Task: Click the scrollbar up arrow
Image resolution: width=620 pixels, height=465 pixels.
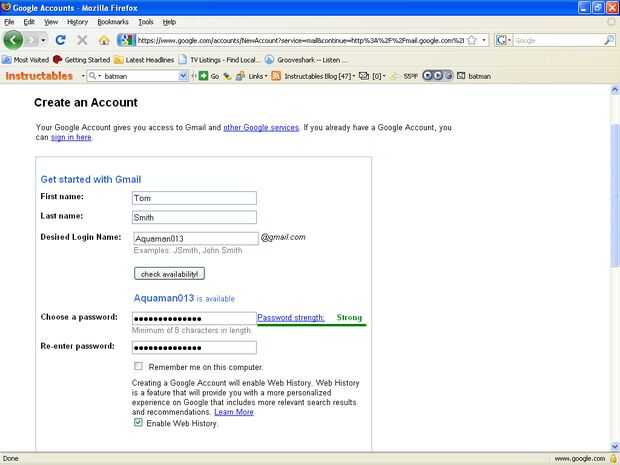Action: 615,90
